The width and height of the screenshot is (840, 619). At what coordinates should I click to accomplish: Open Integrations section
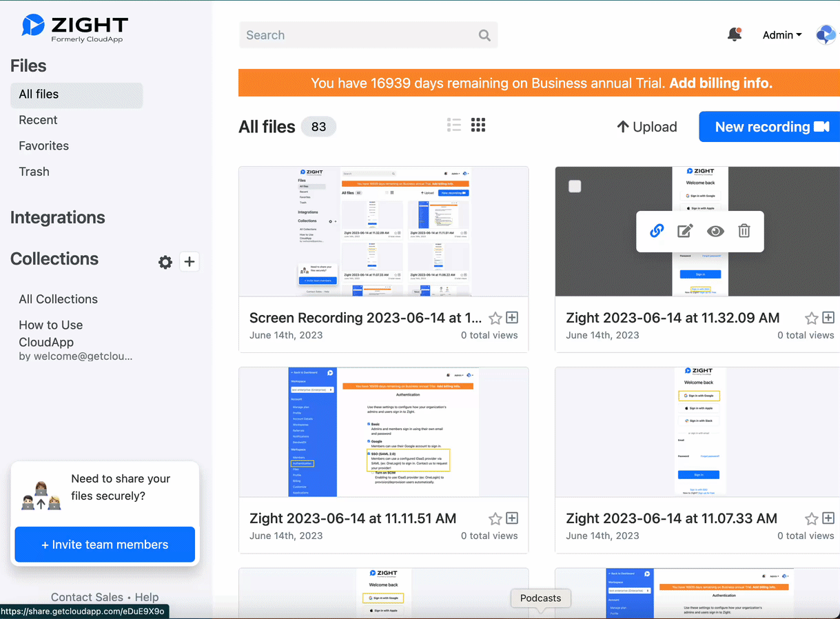coord(58,218)
